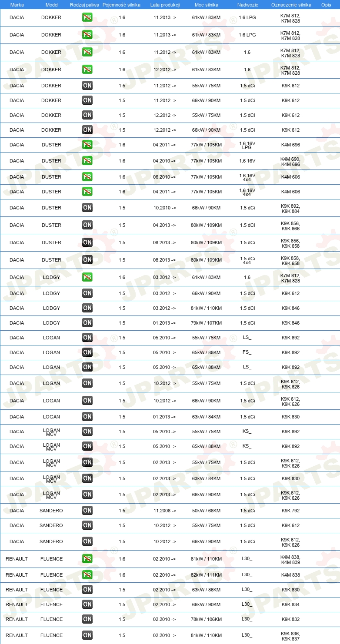
Task: Click the 79kW / 107KM power cell
Action: [206, 323]
